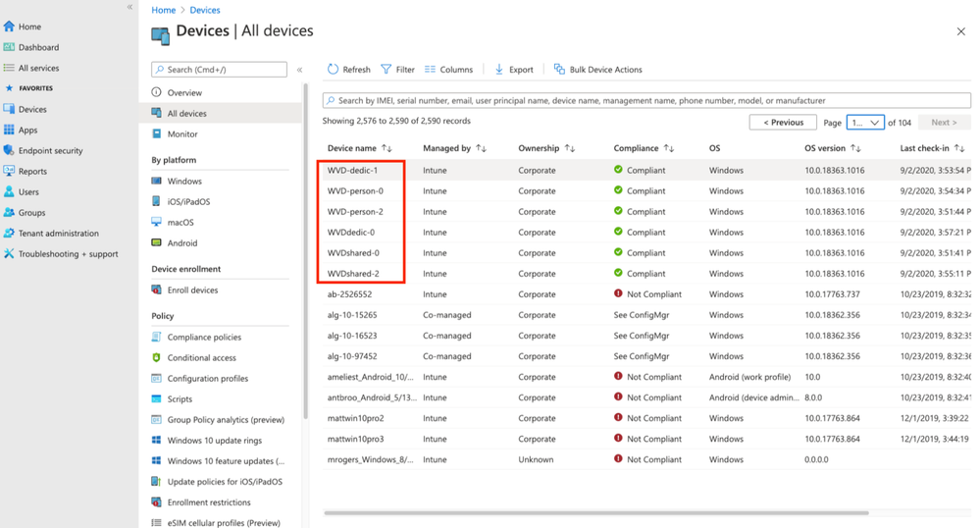This screenshot has height=528, width=980.
Task: Sort by Device name column arrows
Action: [387, 148]
